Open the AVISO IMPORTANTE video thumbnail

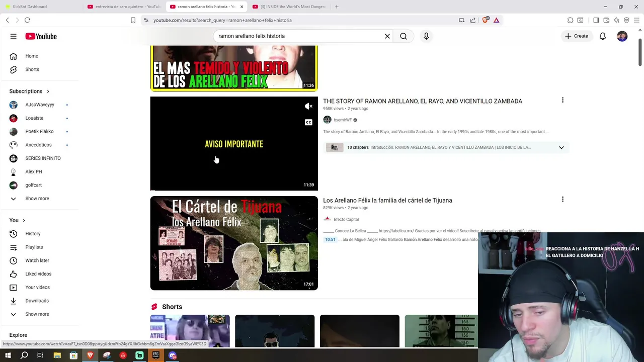(234, 144)
